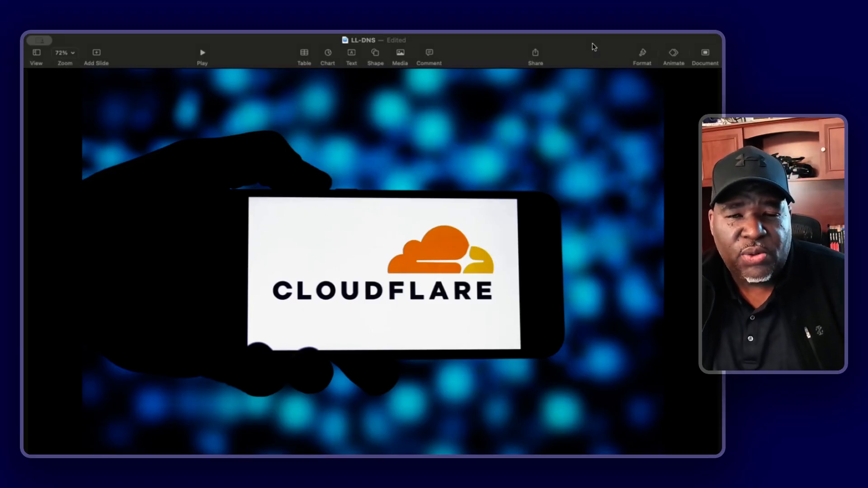The height and width of the screenshot is (488, 868).
Task: Click the LL-DNS document title
Action: click(x=363, y=40)
